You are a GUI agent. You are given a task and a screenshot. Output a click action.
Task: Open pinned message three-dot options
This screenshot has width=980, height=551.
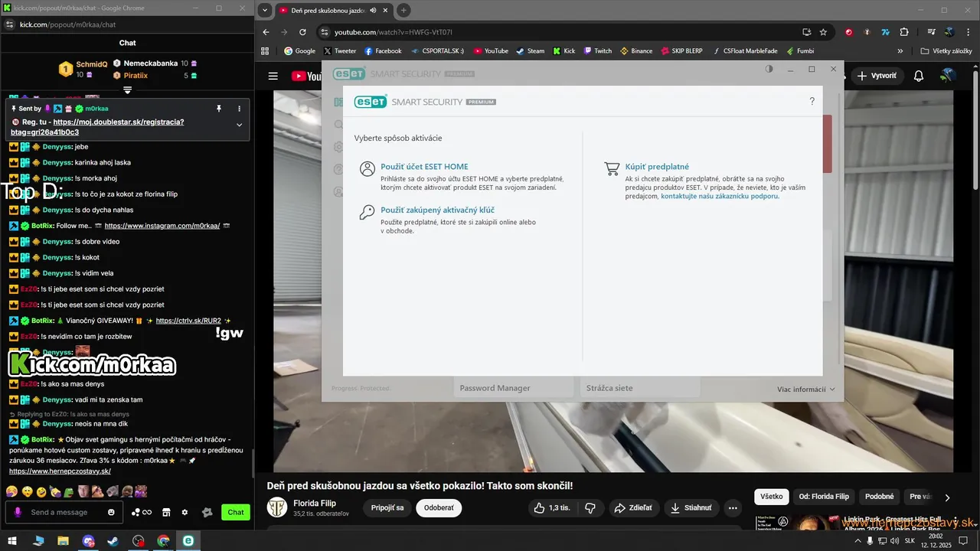tap(239, 109)
